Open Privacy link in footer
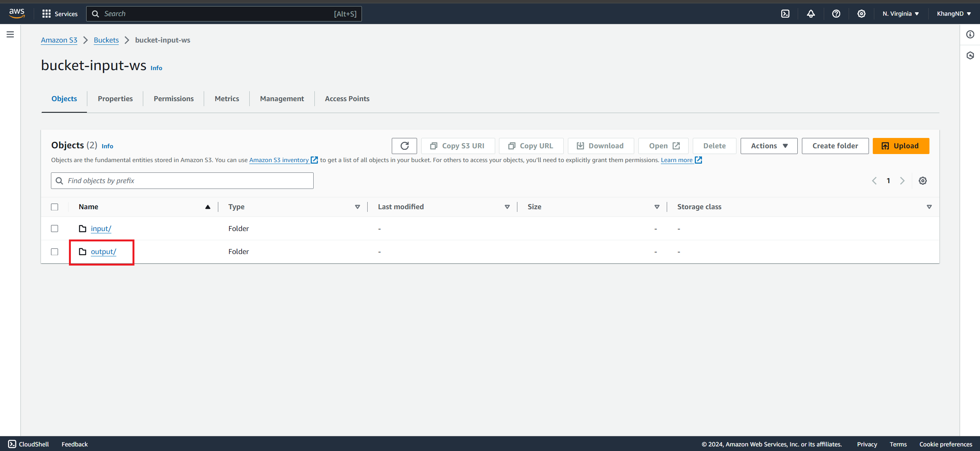This screenshot has width=980, height=451. 867,444
